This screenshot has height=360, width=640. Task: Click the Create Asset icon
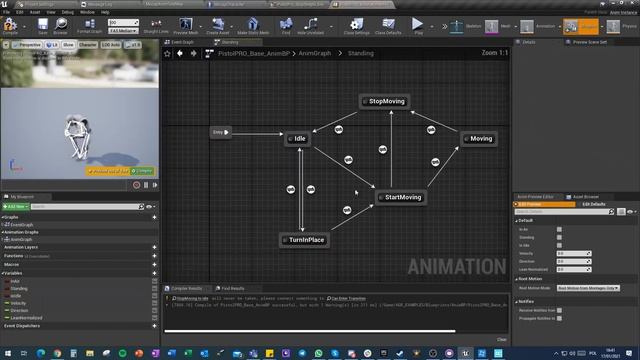pyautogui.click(x=218, y=25)
